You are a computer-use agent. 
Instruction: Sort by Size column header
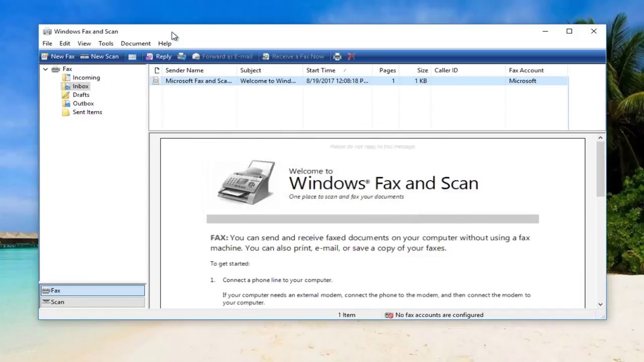[415, 70]
